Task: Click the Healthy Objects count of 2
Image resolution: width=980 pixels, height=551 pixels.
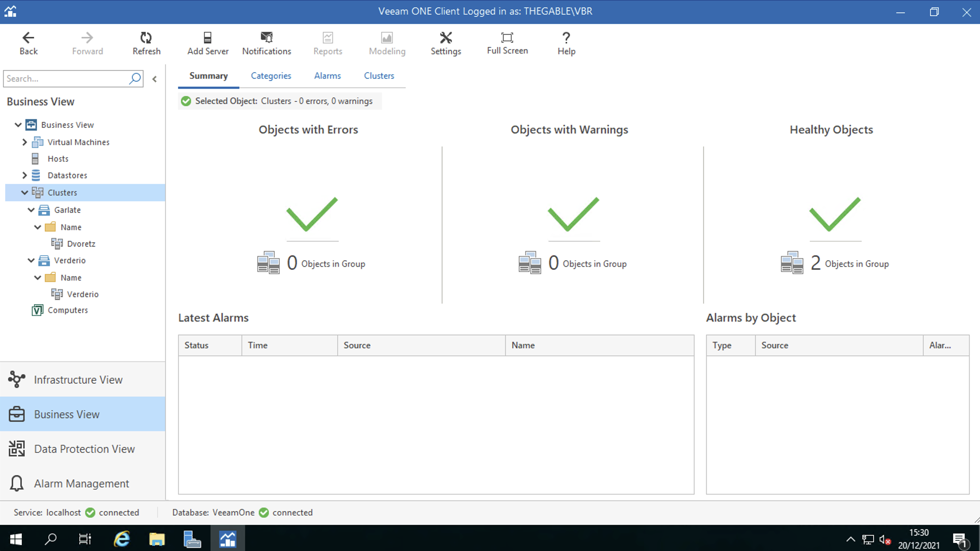Action: click(815, 263)
